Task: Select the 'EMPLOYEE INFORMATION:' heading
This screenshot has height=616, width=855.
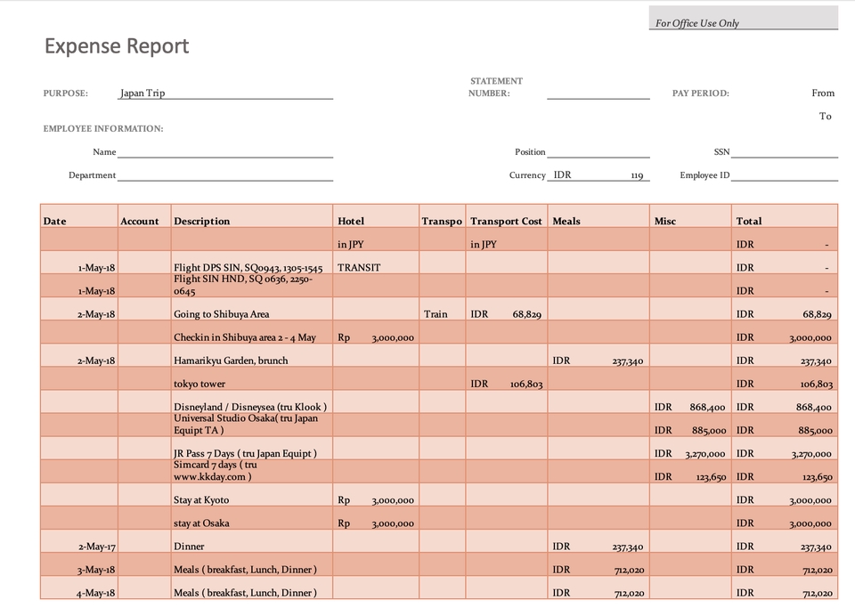Action: [x=103, y=129]
